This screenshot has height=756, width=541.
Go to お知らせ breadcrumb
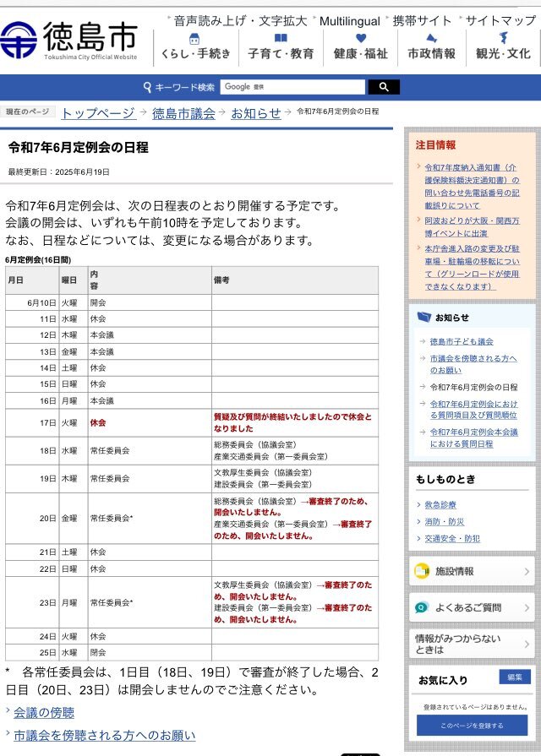click(256, 113)
